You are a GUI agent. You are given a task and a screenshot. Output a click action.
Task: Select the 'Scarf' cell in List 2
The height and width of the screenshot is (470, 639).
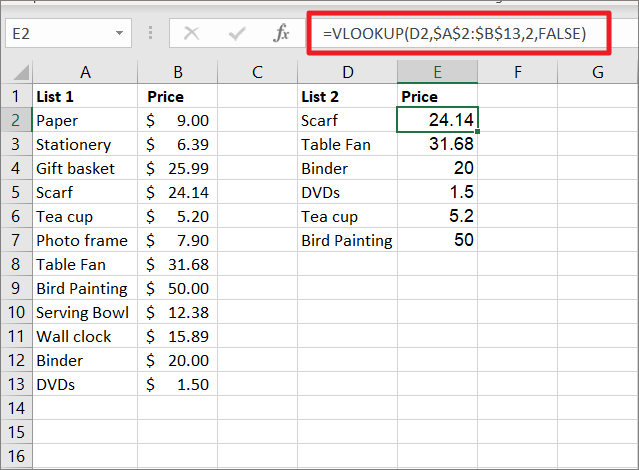[x=348, y=120]
